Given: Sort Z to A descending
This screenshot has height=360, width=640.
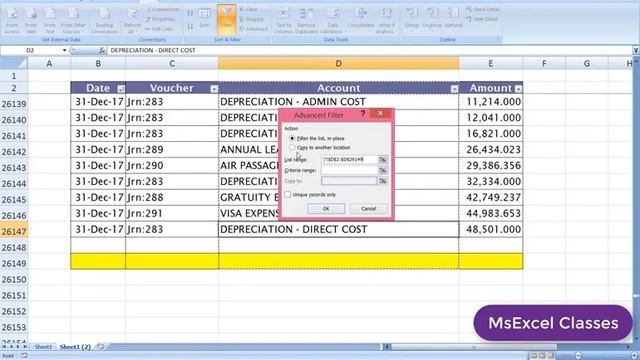Looking at the screenshot, I should [190, 27].
